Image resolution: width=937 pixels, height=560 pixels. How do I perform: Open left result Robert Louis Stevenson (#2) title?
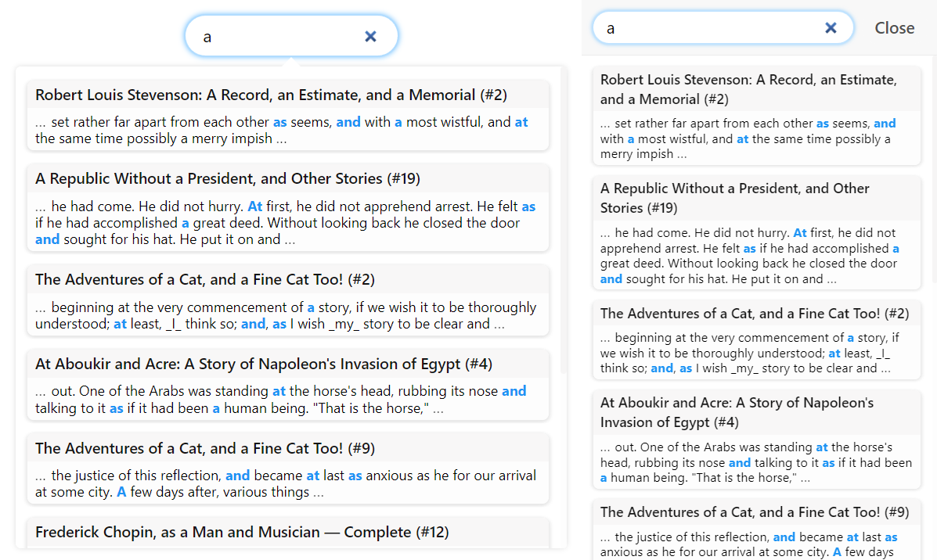[x=271, y=95]
